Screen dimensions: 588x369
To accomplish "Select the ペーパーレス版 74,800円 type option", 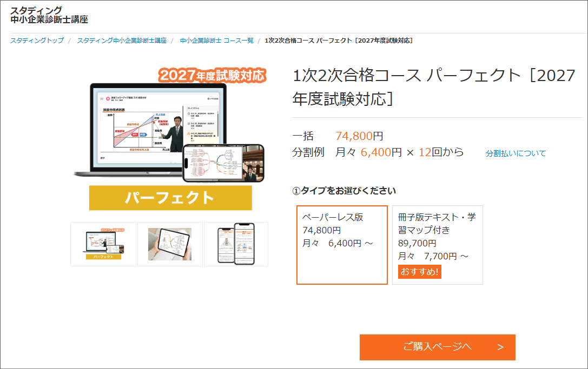I will point(342,245).
